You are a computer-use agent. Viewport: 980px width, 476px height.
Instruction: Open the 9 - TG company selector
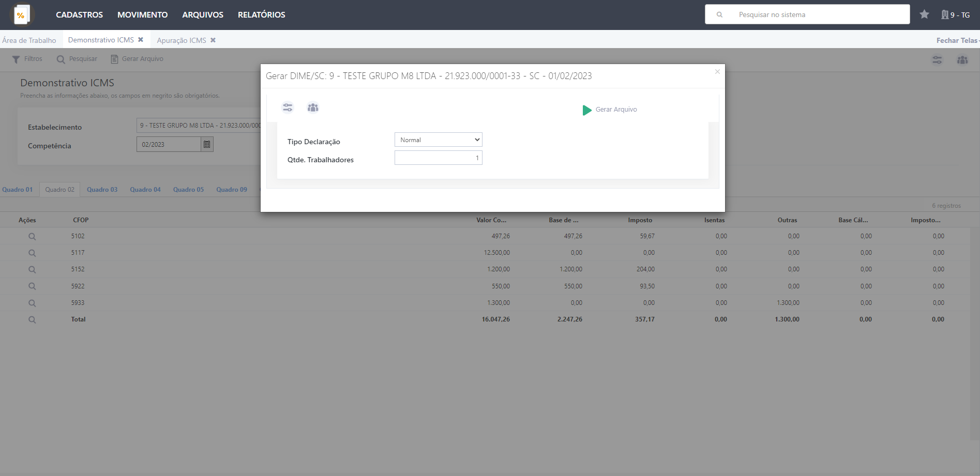coord(955,15)
